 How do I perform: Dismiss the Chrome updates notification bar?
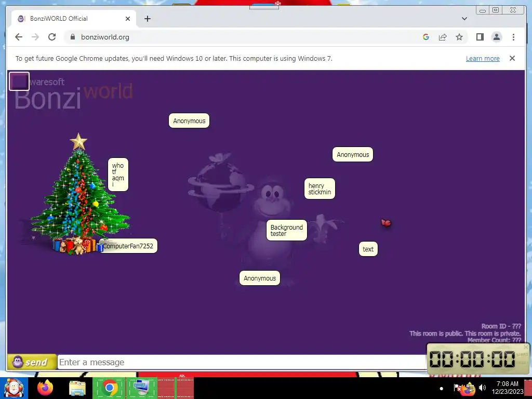pos(512,58)
